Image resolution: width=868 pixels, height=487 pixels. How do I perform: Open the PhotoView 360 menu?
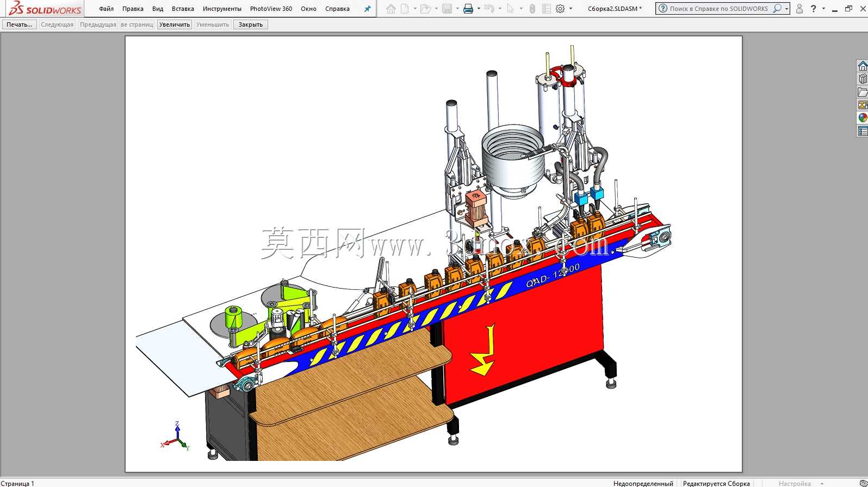click(x=271, y=9)
